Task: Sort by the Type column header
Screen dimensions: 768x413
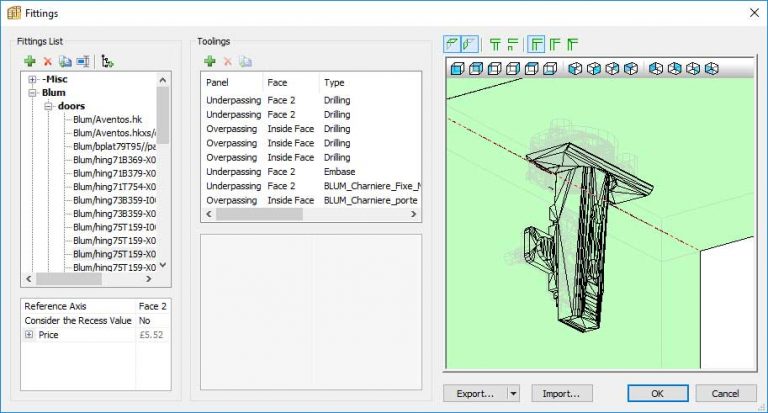Action: click(370, 82)
